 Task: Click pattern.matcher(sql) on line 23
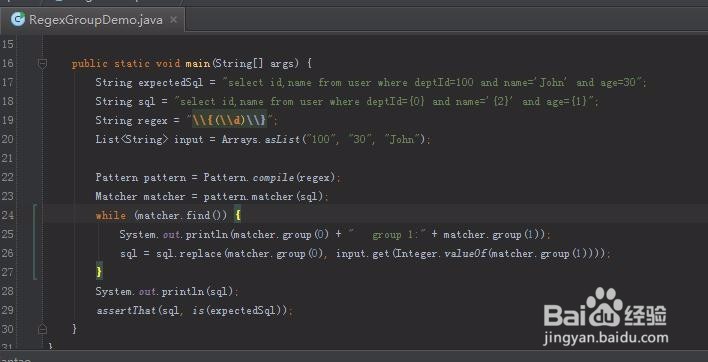coord(265,196)
